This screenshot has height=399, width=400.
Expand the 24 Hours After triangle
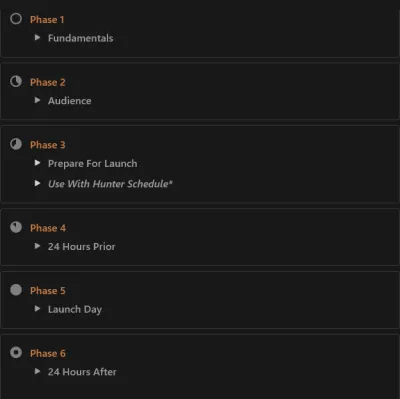pos(37,371)
